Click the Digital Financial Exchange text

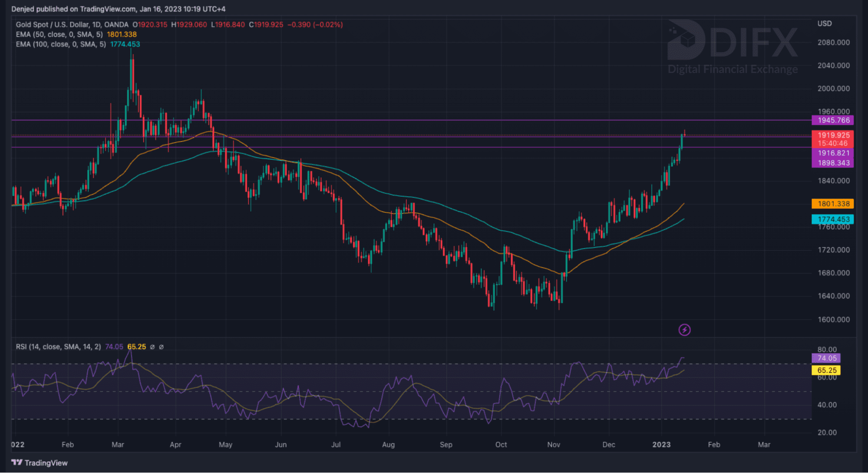point(733,69)
